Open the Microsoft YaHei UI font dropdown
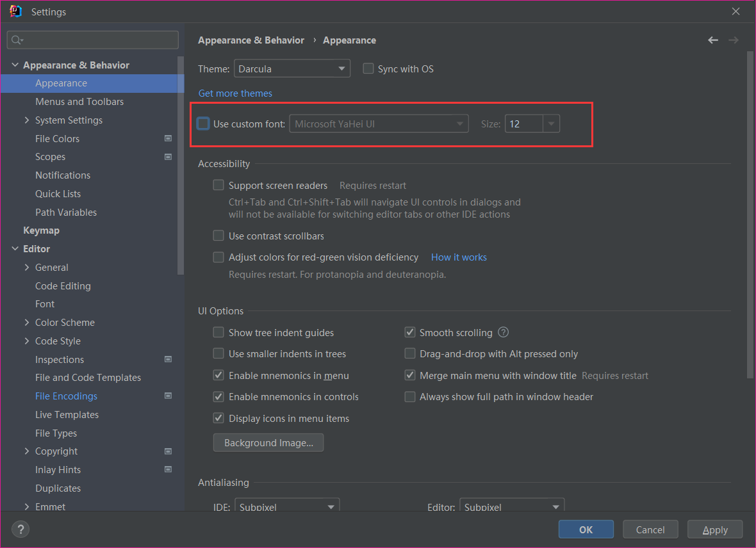The height and width of the screenshot is (548, 756). [379, 124]
